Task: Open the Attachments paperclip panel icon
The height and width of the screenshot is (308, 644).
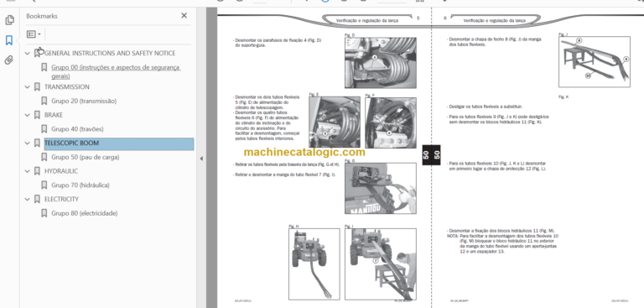Action: pos(9,60)
